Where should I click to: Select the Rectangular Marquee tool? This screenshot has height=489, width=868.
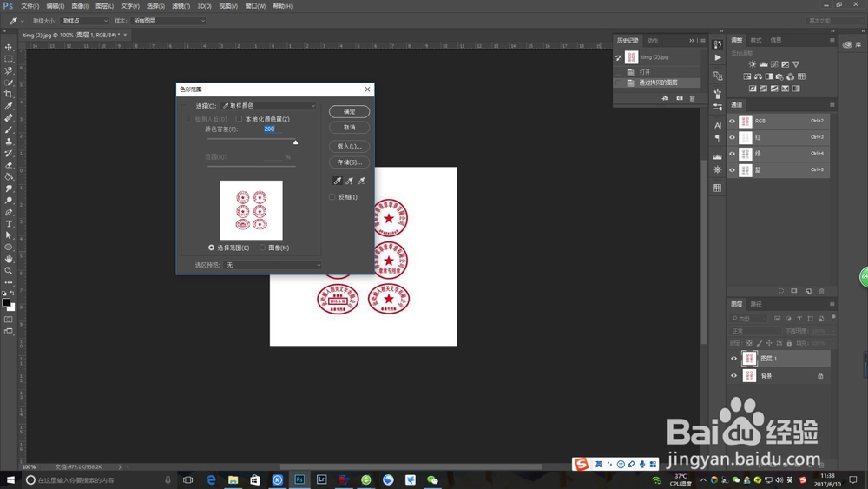coord(9,59)
